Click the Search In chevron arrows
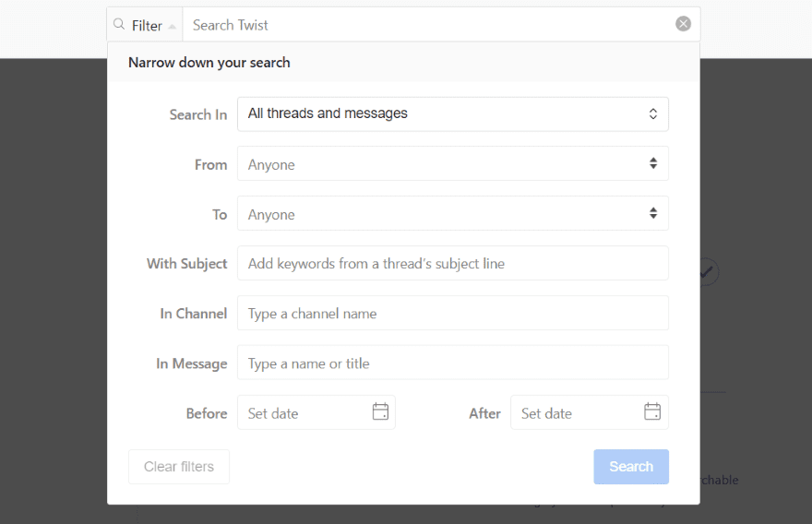The image size is (812, 524). [652, 114]
